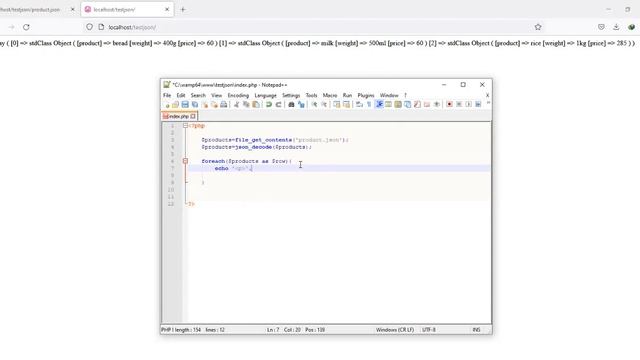Click the UTF-8 encoding in status bar
Screen dimensions: 640x360
pos(429,330)
